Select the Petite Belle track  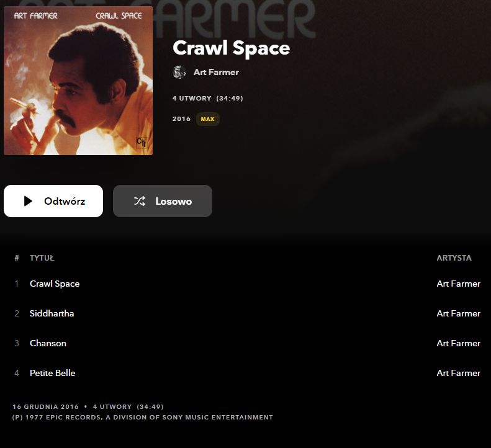pos(52,373)
